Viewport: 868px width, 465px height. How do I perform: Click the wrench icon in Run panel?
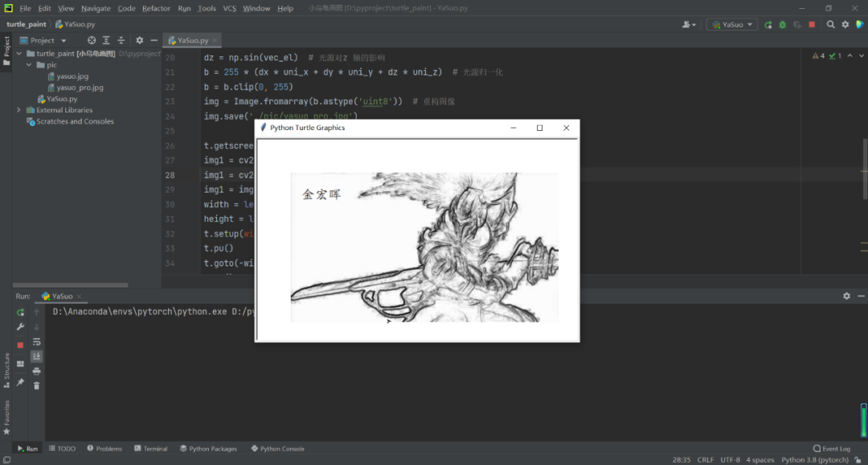coord(20,327)
